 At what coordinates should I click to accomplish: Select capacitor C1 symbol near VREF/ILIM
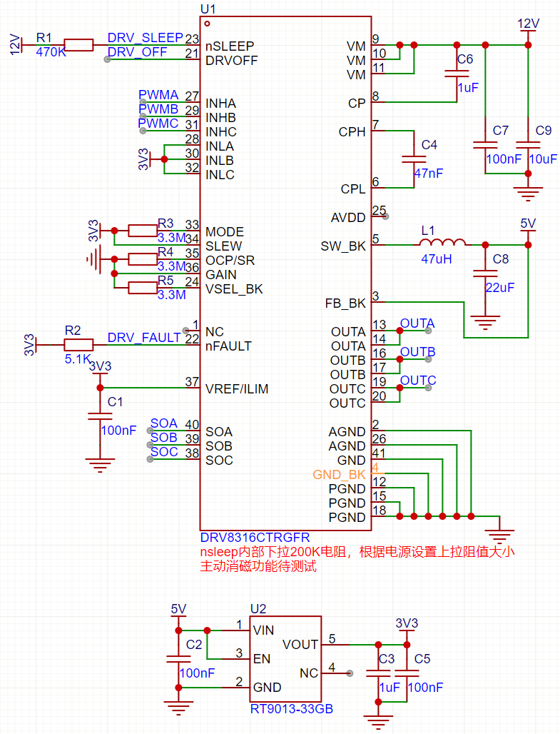tap(100, 416)
